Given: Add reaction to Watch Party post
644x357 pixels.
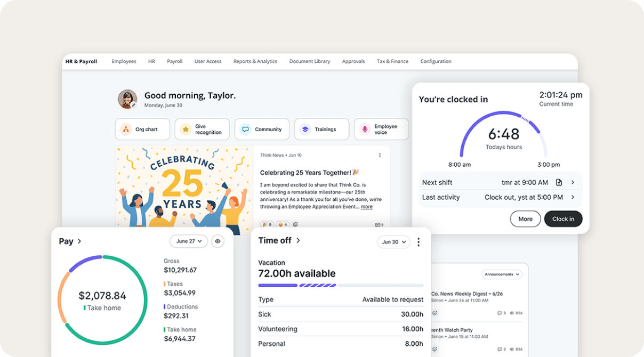Looking at the screenshot, I should click(x=434, y=349).
